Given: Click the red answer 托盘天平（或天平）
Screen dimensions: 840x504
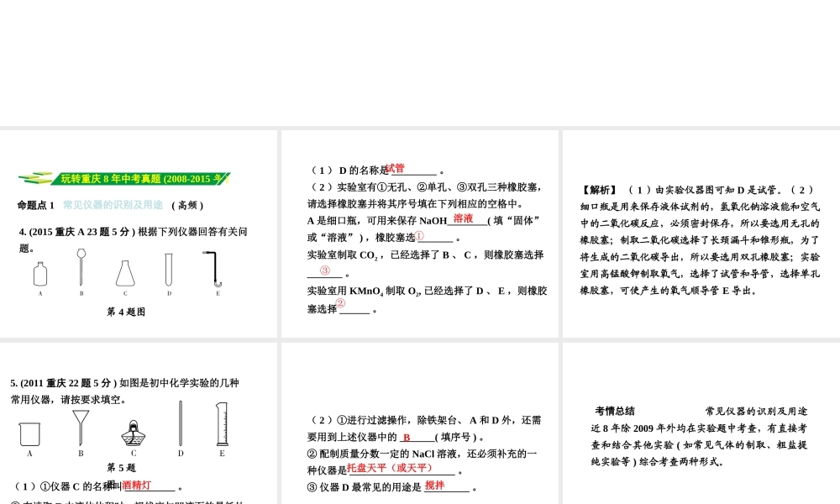Looking at the screenshot, I should tap(390, 468).
